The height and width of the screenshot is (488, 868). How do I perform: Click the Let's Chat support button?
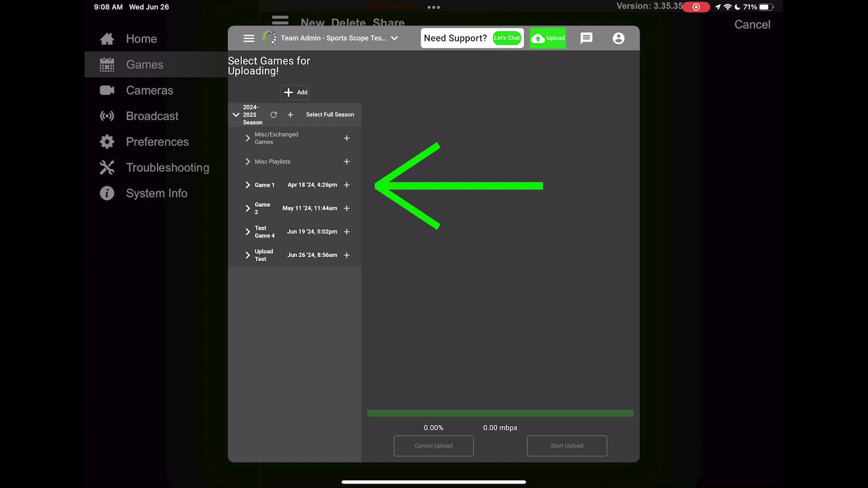coord(507,38)
